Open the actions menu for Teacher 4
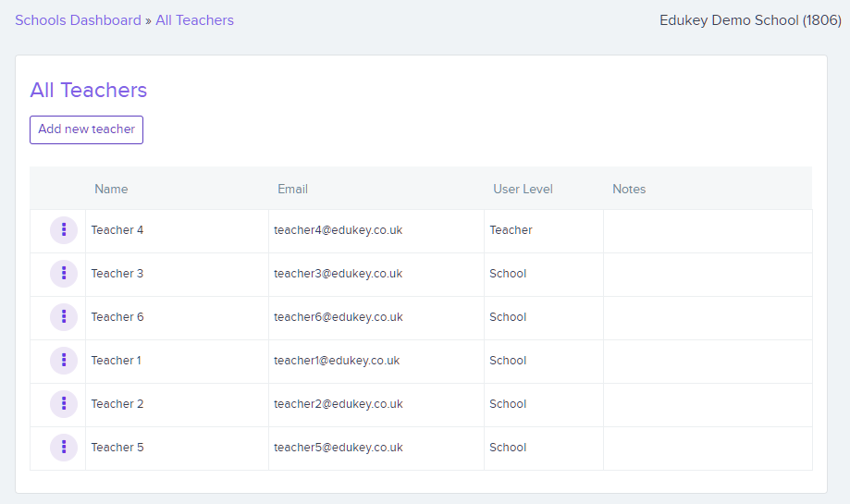Screen dimensions: 850x504 (x=64, y=230)
